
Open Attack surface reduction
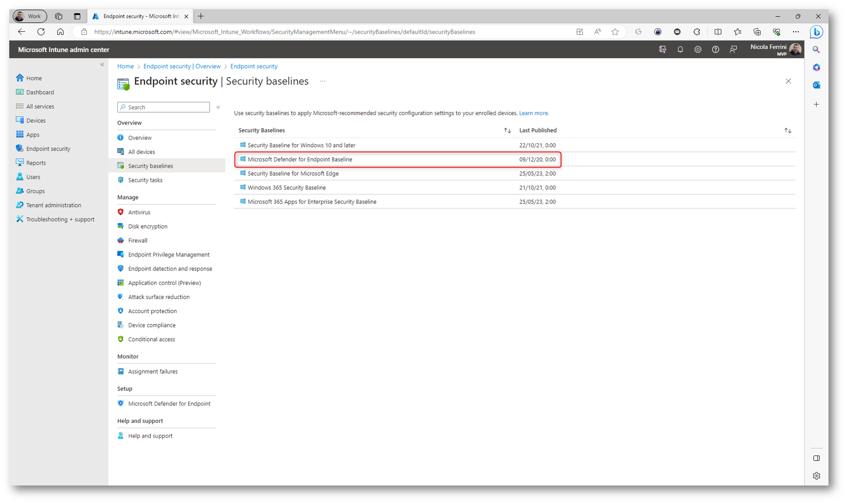(x=159, y=296)
